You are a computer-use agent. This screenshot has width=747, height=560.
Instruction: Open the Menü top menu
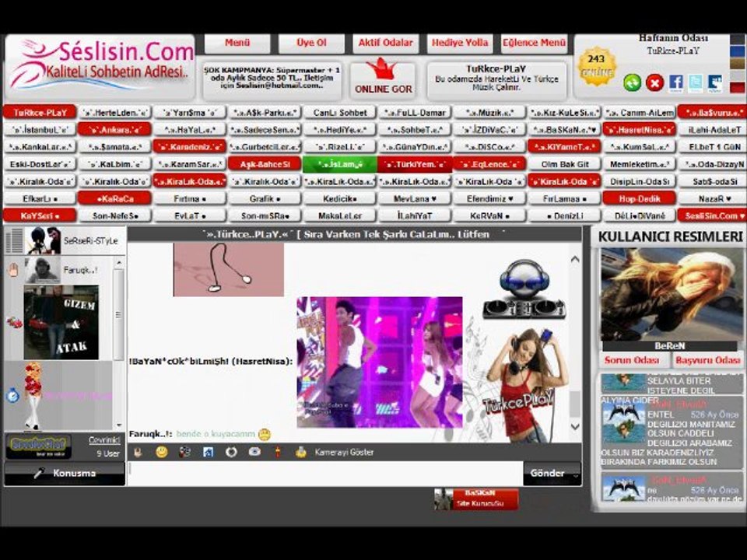tap(237, 43)
